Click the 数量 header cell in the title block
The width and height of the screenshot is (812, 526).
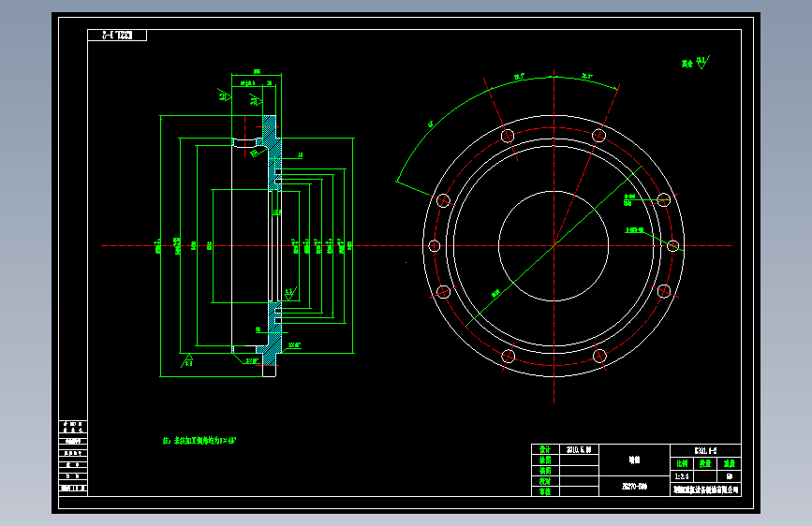[x=705, y=463]
